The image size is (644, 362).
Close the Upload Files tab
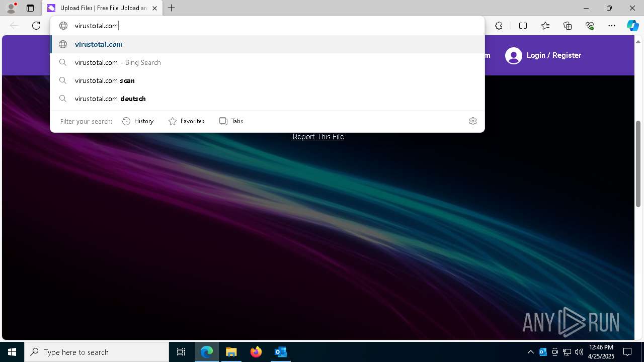click(154, 8)
